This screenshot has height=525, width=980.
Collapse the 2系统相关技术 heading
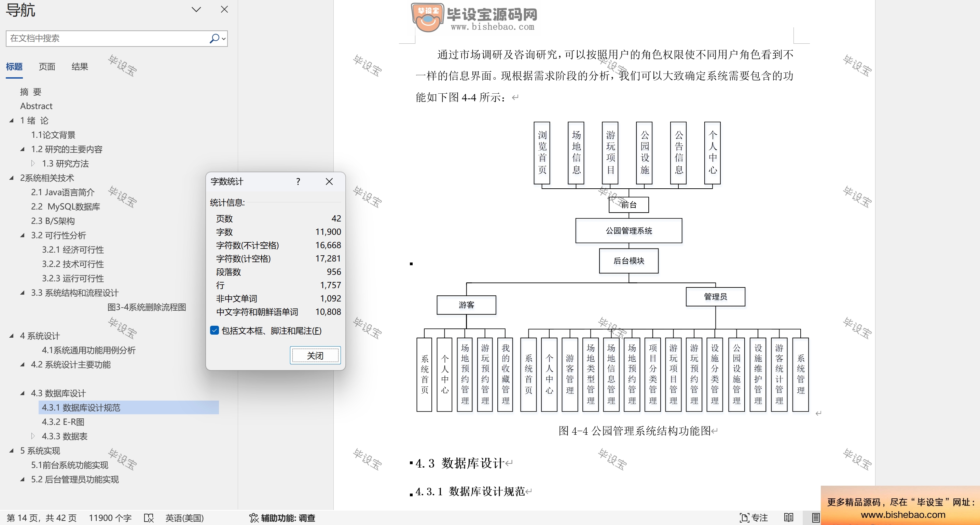click(11, 178)
